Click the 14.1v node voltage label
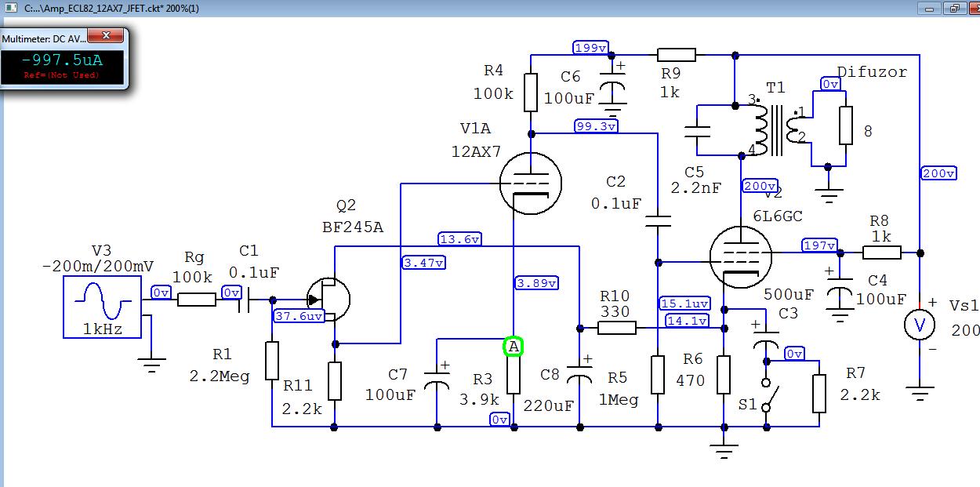This screenshot has height=487, width=980. click(688, 320)
